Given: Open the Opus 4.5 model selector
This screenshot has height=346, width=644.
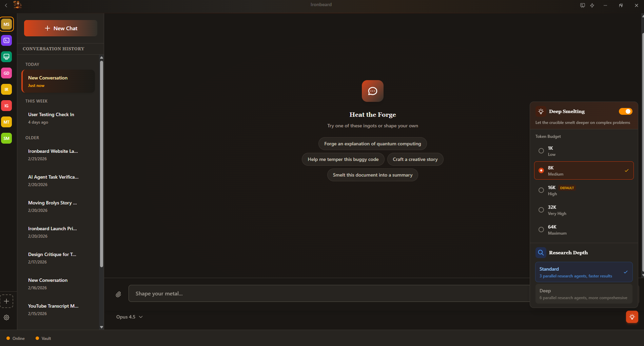Looking at the screenshot, I should click(129, 317).
